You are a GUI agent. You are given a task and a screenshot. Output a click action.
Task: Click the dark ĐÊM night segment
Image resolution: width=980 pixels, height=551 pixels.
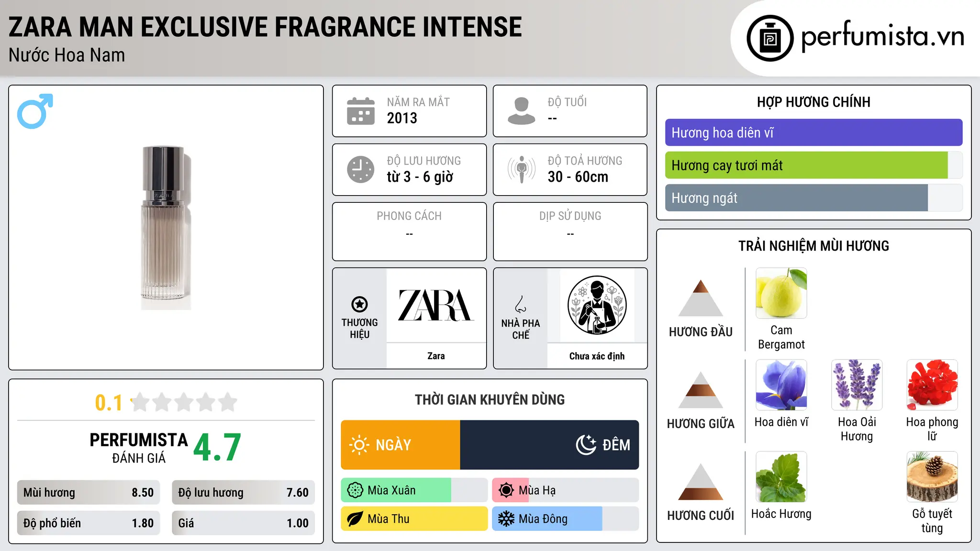tap(549, 445)
